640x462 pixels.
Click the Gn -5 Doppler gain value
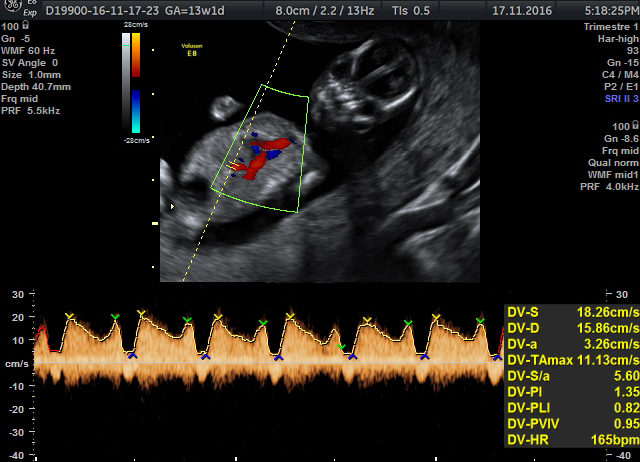tap(16, 39)
